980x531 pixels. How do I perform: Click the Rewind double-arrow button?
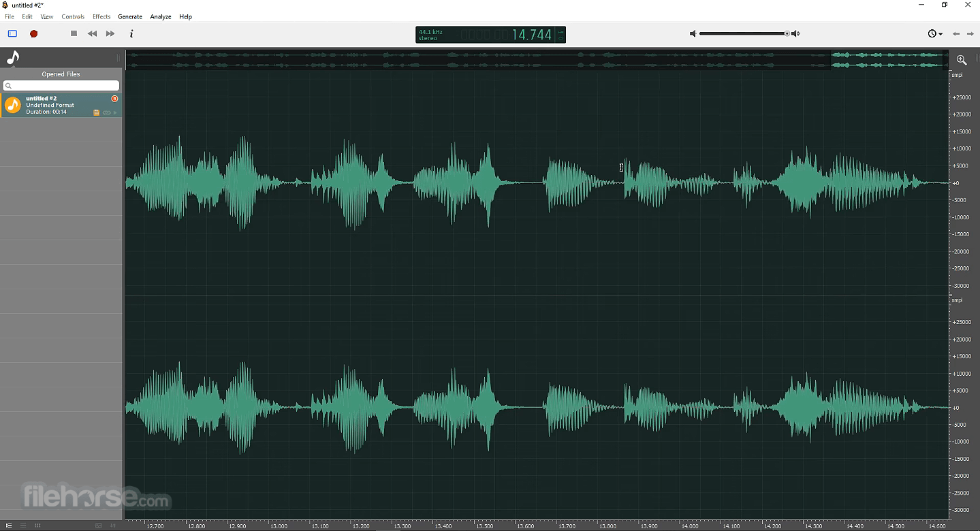coord(92,33)
